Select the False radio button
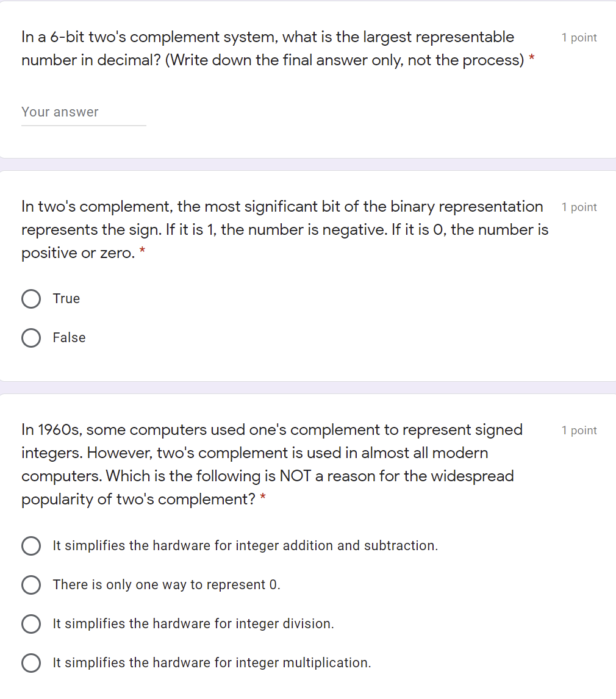The image size is (616, 699). coord(31,337)
